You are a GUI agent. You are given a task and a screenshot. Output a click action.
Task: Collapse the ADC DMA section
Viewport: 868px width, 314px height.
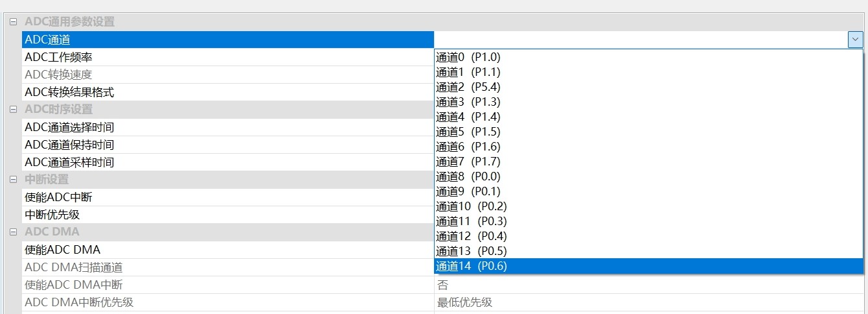(x=13, y=232)
